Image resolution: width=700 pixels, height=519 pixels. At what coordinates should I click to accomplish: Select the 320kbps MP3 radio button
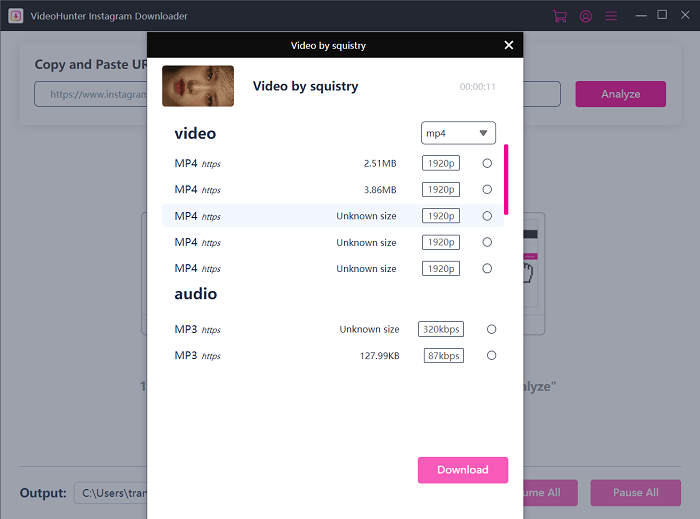pyautogui.click(x=491, y=329)
